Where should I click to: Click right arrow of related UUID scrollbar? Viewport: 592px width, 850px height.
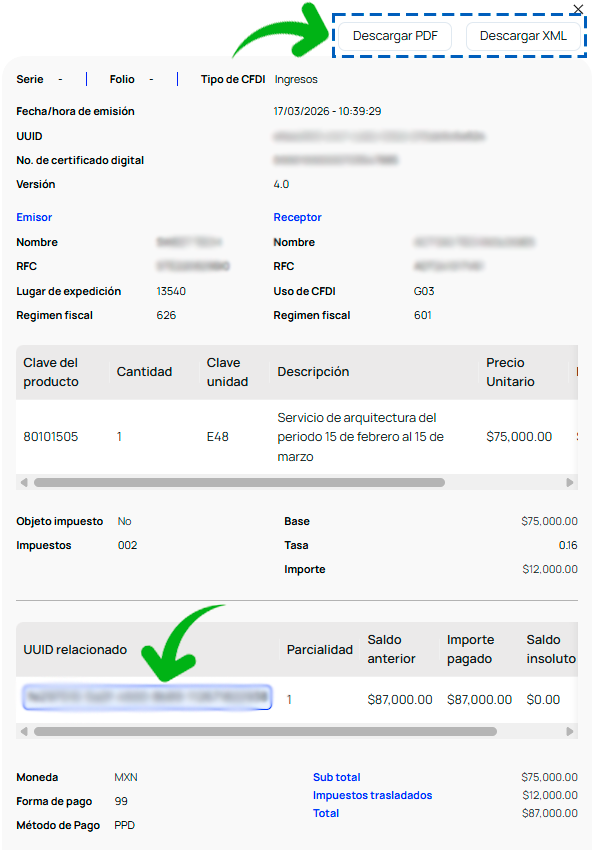pos(570,731)
